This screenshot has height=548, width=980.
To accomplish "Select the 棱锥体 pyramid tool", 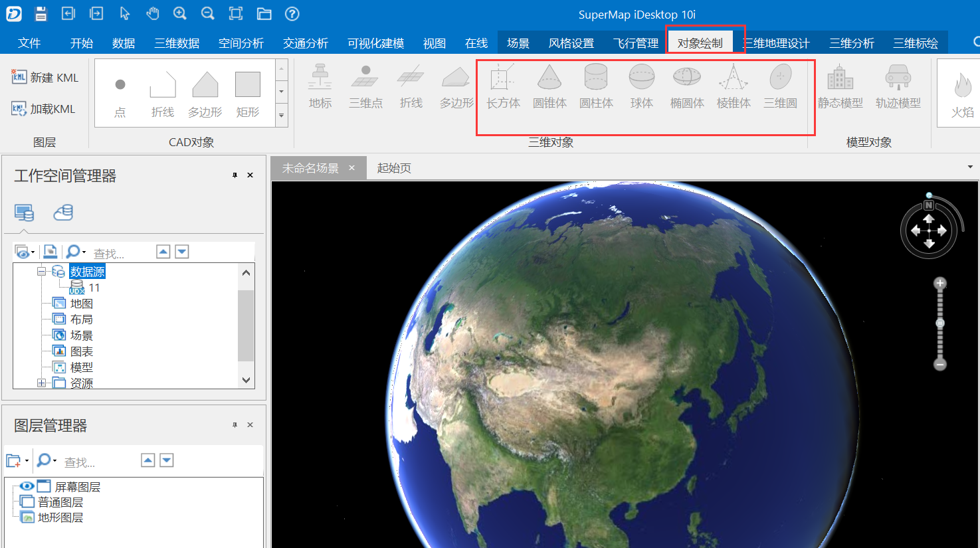I will (734, 87).
